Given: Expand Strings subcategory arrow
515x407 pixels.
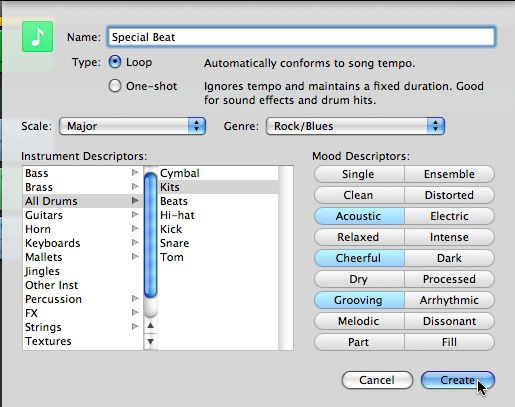Looking at the screenshot, I should tap(135, 327).
